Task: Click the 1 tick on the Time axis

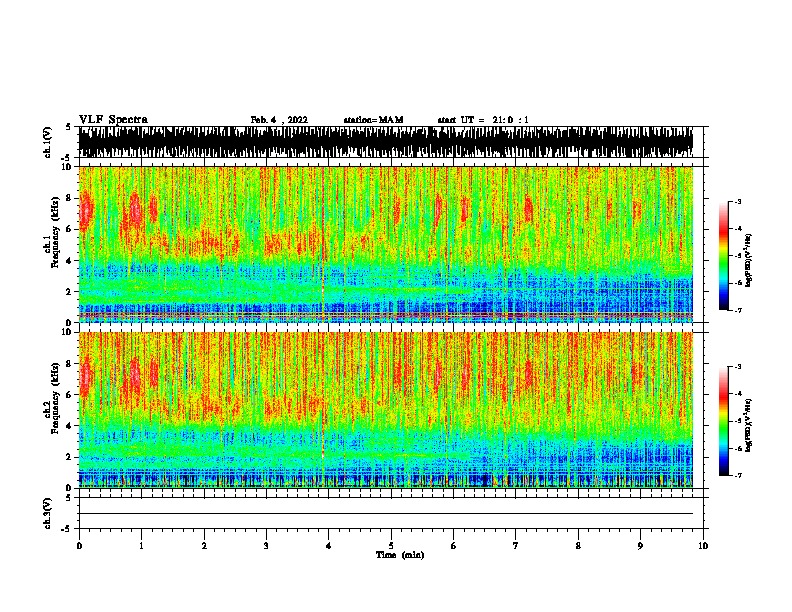Action: click(x=141, y=545)
